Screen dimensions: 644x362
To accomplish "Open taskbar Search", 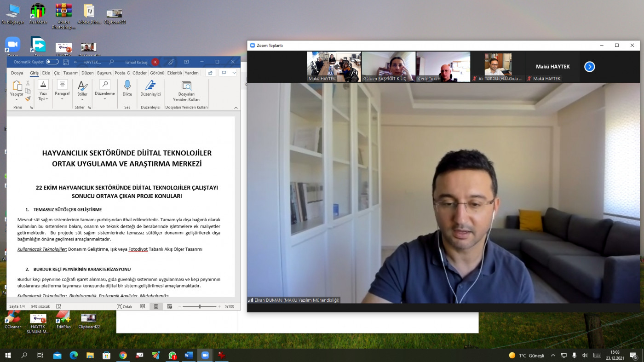I will (24, 355).
